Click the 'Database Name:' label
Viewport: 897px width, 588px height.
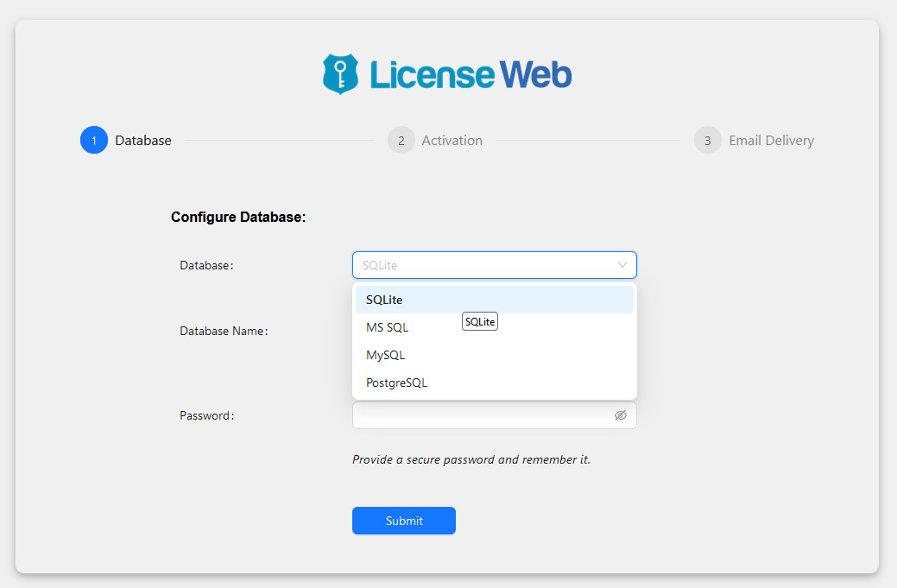[x=224, y=332]
